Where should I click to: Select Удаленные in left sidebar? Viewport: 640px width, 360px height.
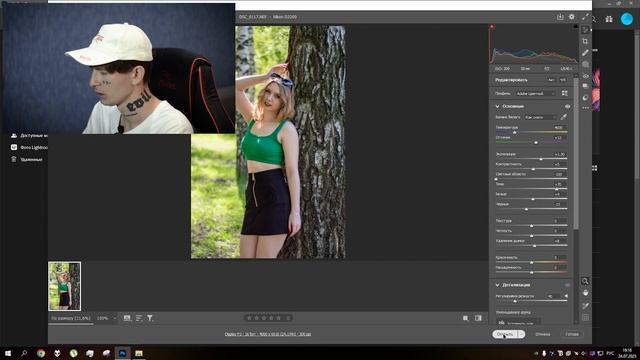(x=27, y=160)
